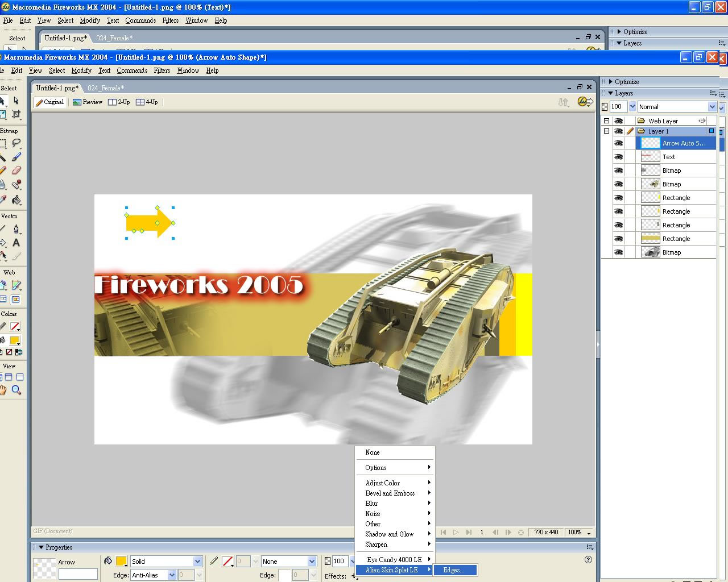Open the Shadow and Glow submenu
This screenshot has height=582, width=728.
click(395, 534)
